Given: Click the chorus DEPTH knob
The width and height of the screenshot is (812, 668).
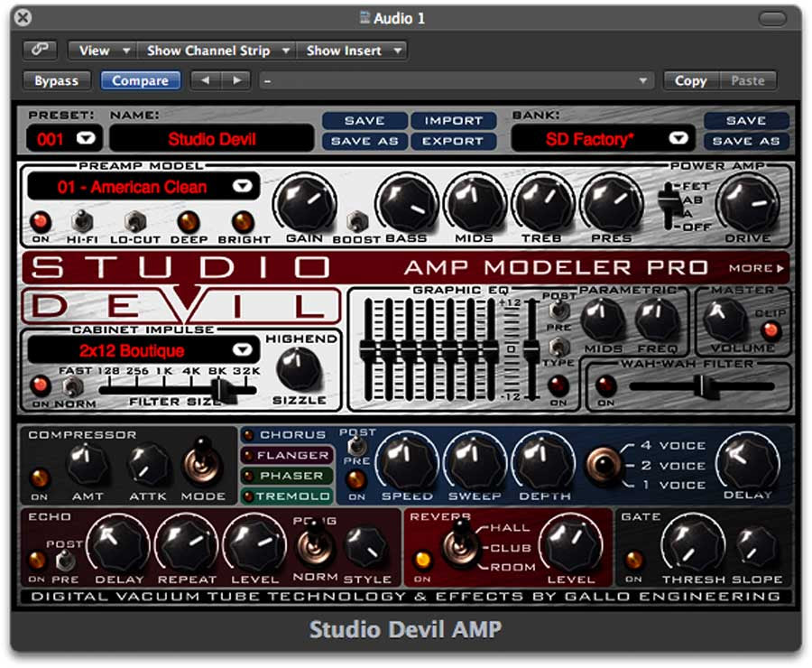Looking at the screenshot, I should point(543,460).
